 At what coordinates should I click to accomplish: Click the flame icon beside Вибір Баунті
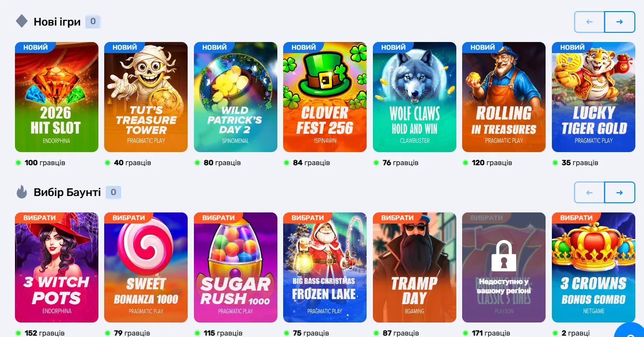pos(22,192)
